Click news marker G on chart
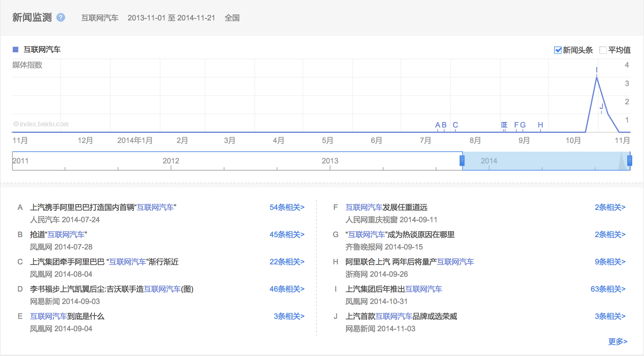 point(523,125)
